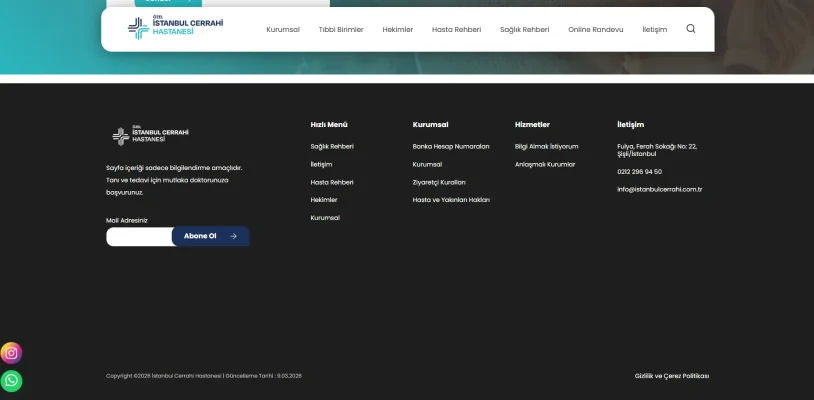814x400 pixels.
Task: Open Hasta Rehberi in top navigation
Action: pyautogui.click(x=456, y=30)
